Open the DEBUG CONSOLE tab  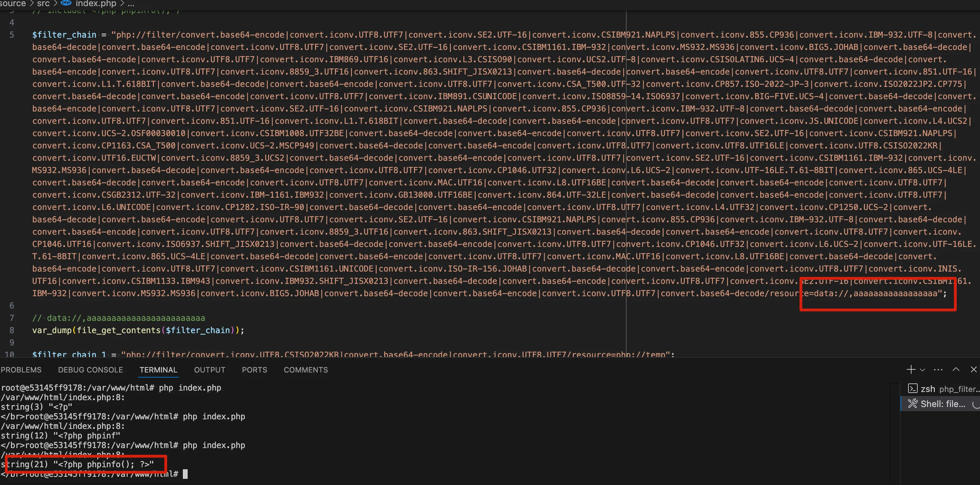(x=90, y=369)
